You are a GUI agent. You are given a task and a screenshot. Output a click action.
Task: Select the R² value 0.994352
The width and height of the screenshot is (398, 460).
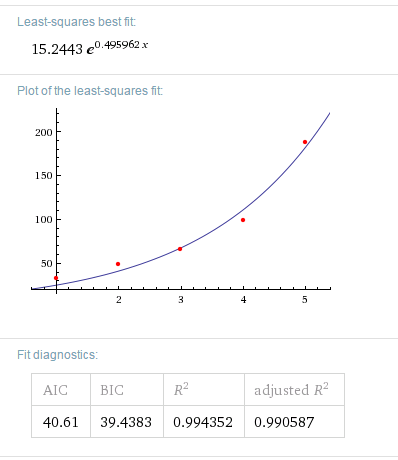(x=203, y=422)
